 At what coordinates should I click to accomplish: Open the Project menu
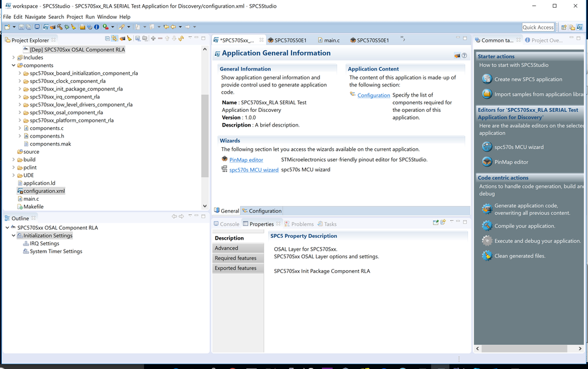click(x=75, y=17)
